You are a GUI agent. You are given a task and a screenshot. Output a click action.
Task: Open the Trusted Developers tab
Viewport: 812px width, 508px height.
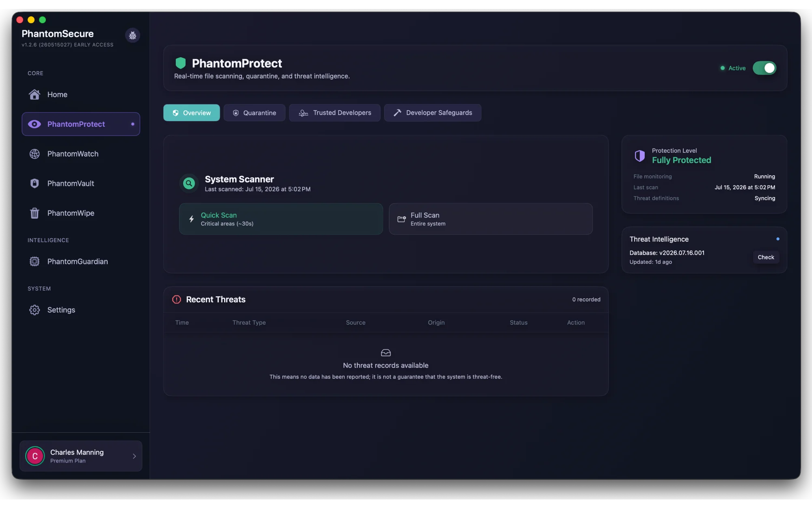(335, 113)
